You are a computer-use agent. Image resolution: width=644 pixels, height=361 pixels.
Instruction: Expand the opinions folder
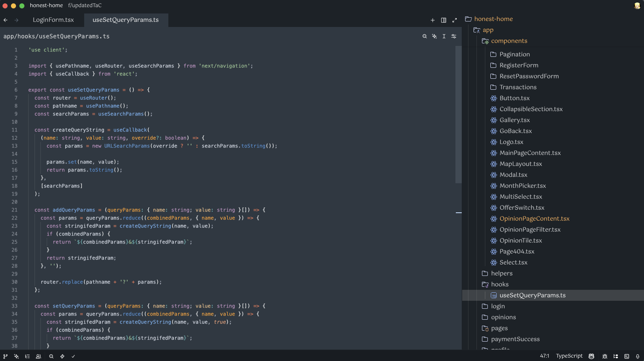pos(499,317)
